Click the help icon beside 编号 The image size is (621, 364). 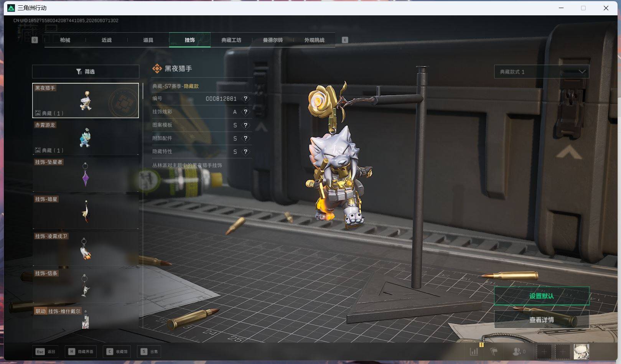245,99
